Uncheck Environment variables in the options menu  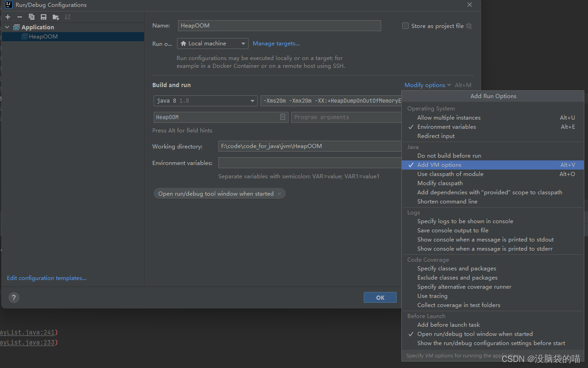pyautogui.click(x=493, y=127)
